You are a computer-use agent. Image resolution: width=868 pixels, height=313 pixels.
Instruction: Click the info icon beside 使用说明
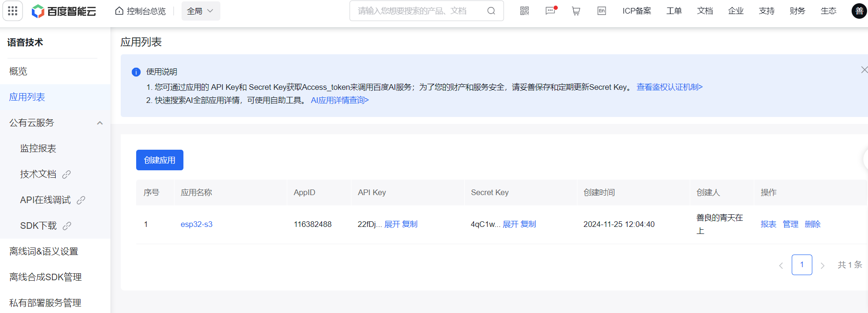click(x=136, y=72)
